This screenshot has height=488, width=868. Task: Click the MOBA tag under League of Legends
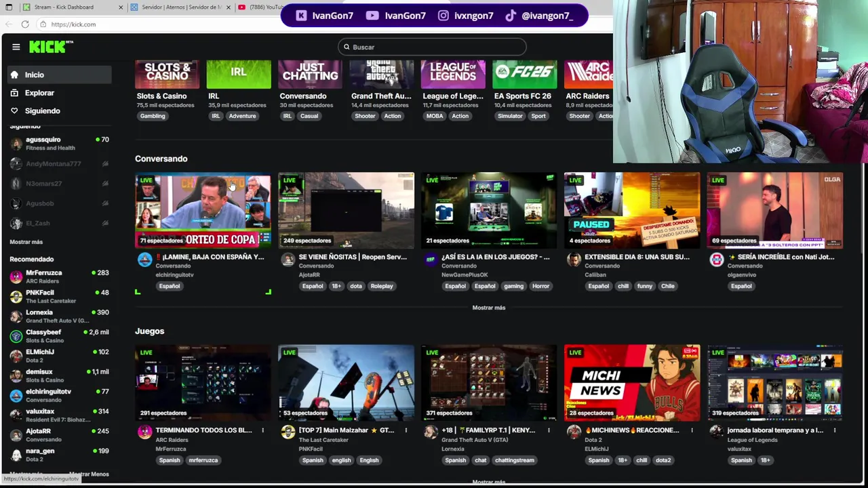(x=435, y=116)
